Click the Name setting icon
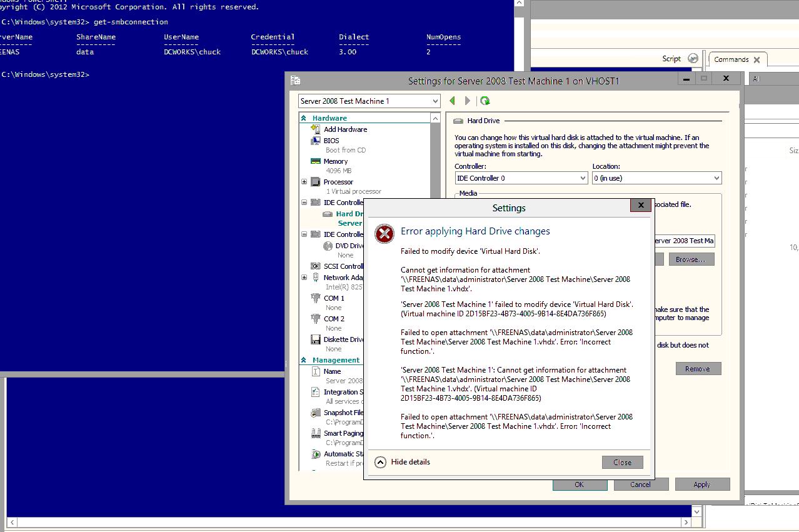The width and height of the screenshot is (799, 532). (316, 371)
